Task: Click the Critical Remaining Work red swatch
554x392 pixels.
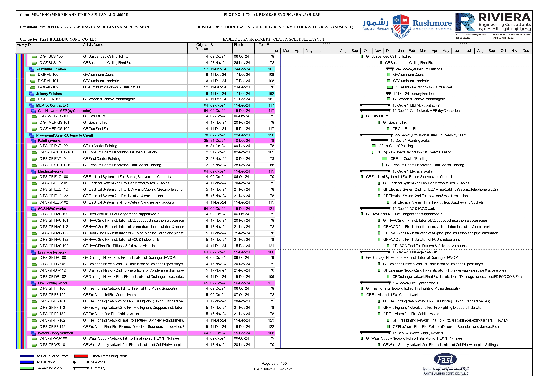Action: pyautogui.click(x=81, y=356)
